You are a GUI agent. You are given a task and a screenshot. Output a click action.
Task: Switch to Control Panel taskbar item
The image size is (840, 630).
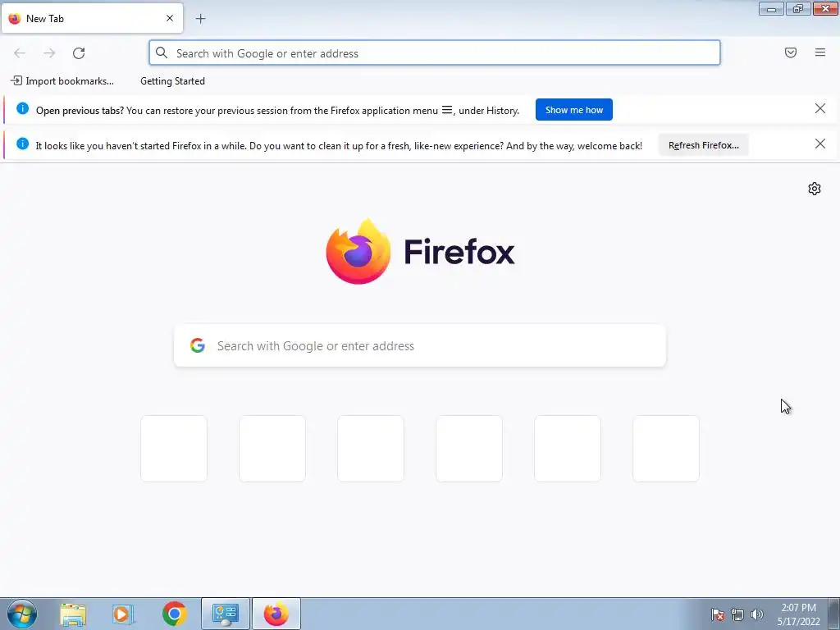226,614
